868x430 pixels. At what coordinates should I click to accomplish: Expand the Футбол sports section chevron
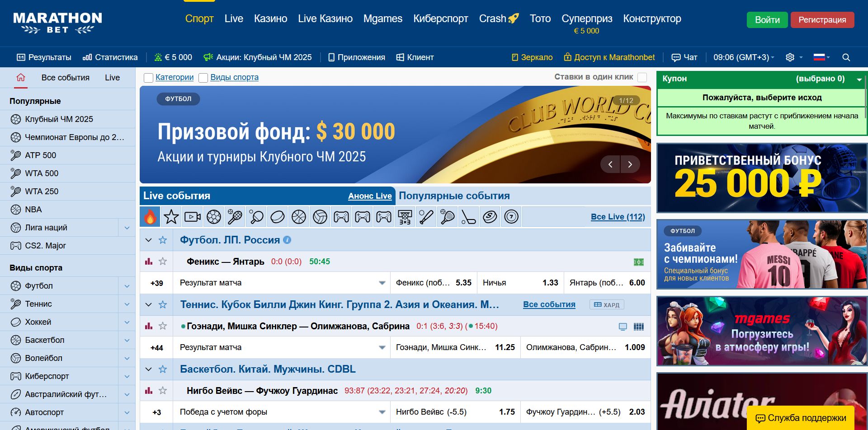pyautogui.click(x=127, y=285)
